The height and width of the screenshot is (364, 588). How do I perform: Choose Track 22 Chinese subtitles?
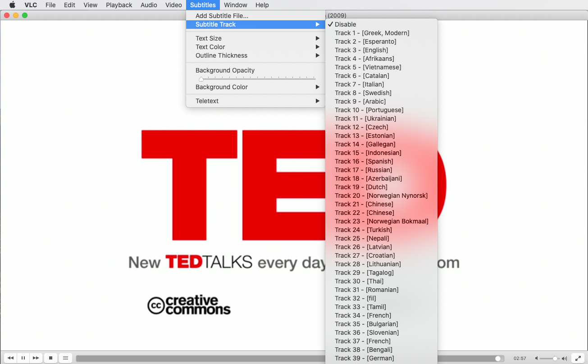[381, 213]
